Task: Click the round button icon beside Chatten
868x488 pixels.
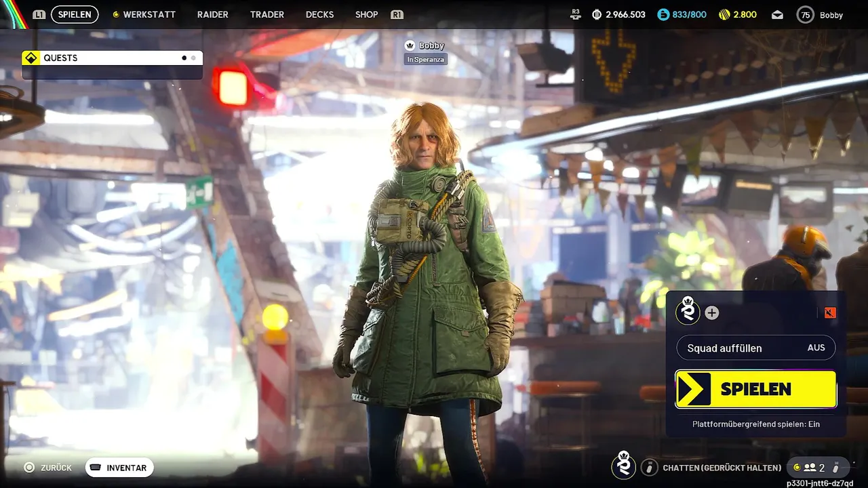Action: point(650,467)
